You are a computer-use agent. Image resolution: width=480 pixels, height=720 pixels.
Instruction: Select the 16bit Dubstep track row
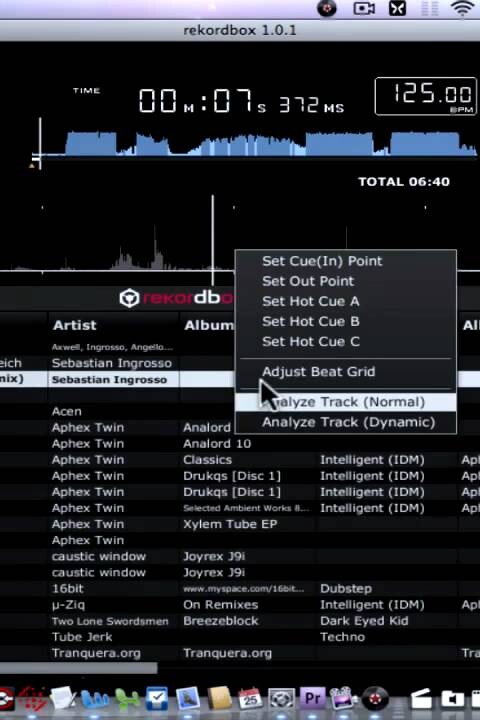pyautogui.click(x=240, y=588)
